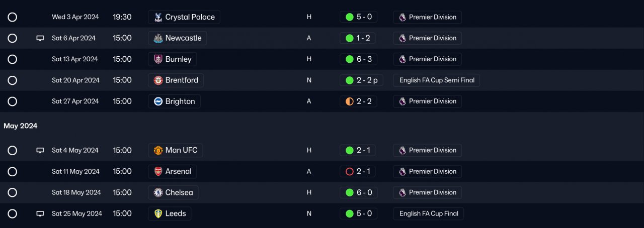Collapse the May 2024 month section

(x=20, y=126)
